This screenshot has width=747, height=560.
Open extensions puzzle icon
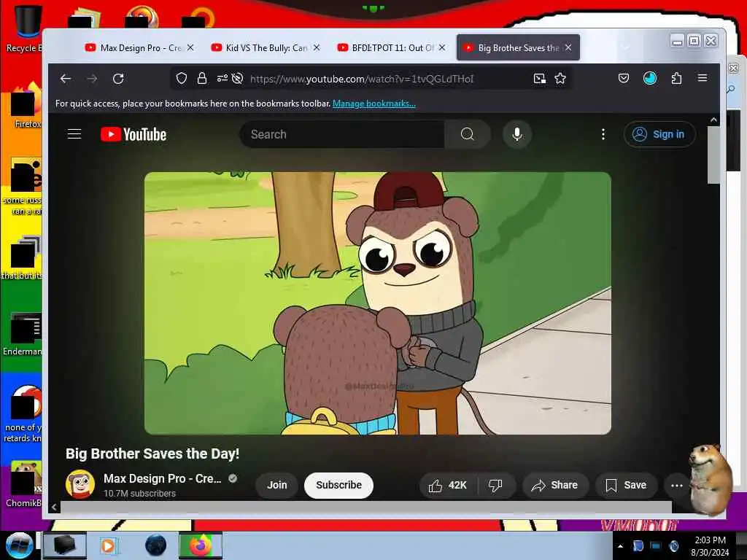click(x=676, y=78)
